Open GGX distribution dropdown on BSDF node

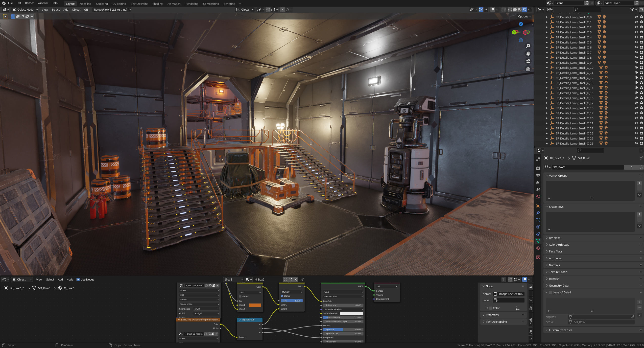coord(343,292)
